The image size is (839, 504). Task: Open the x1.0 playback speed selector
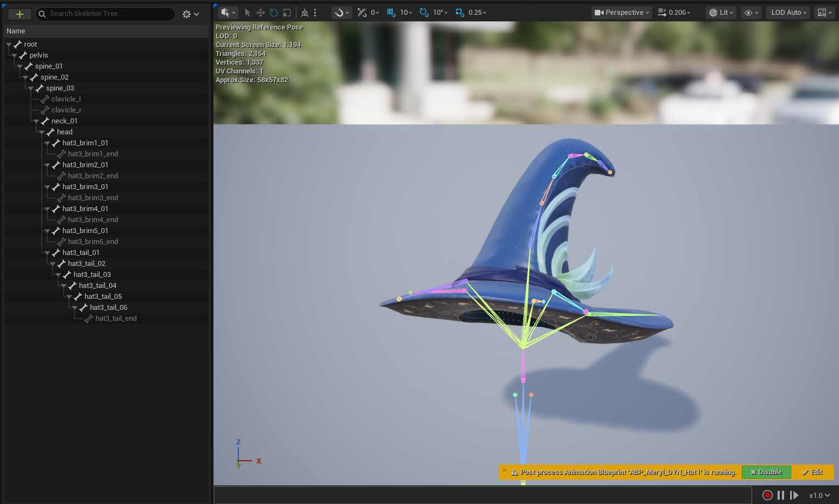pos(819,495)
